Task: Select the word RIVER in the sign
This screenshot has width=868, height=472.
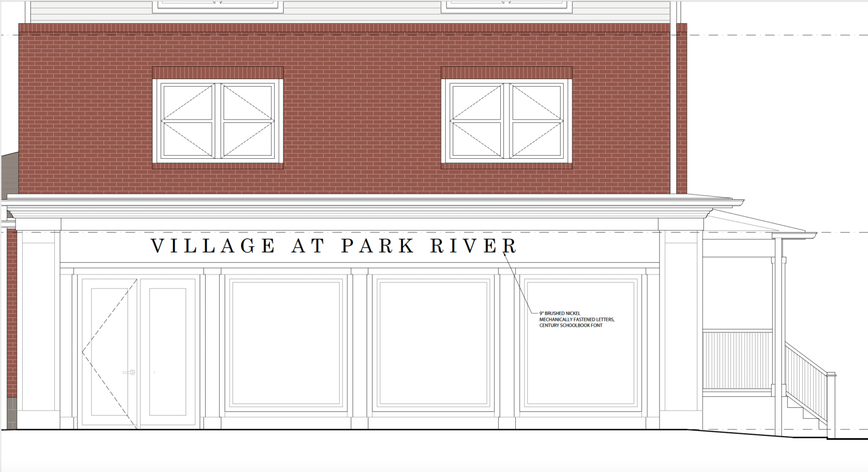Action: tap(473, 246)
